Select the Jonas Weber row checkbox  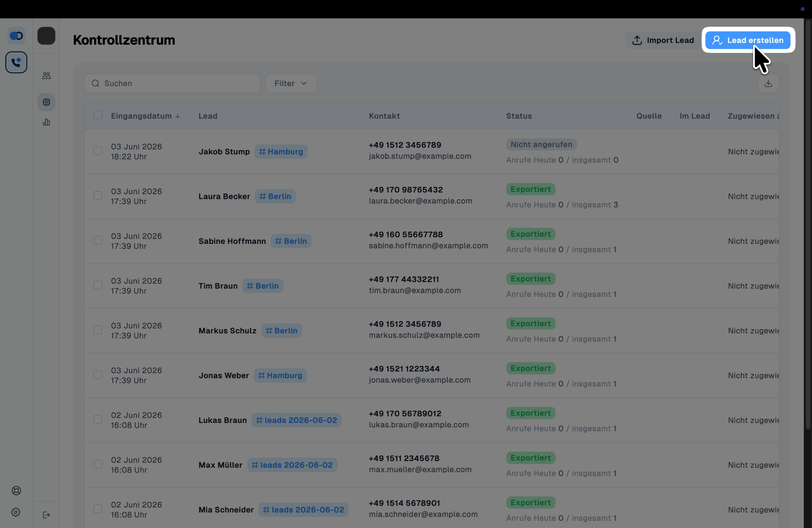point(97,374)
